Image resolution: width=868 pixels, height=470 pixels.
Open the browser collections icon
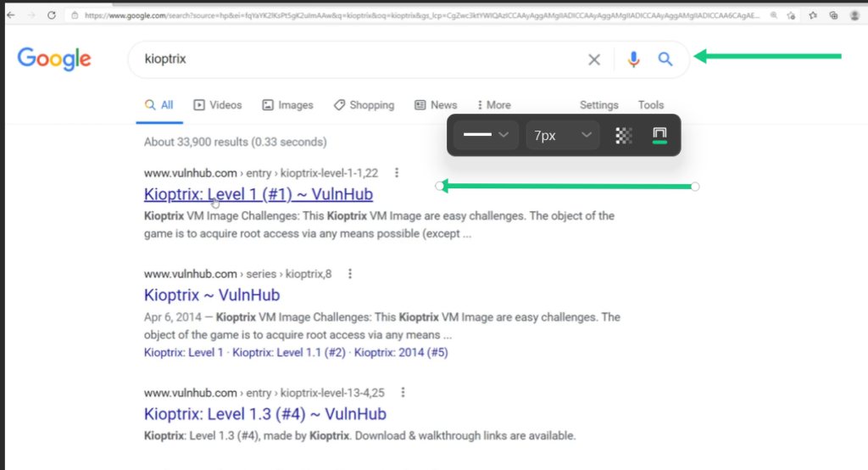[833, 15]
